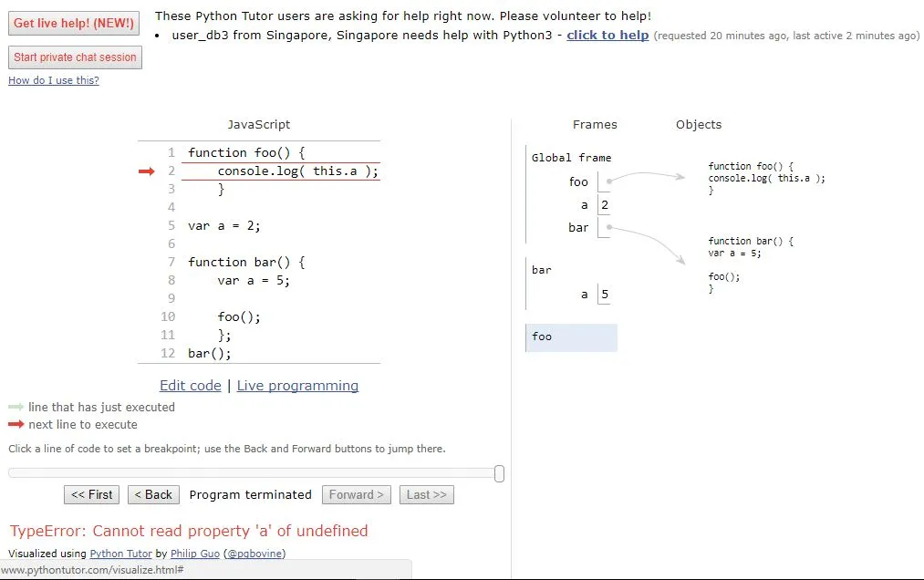The image size is (924, 580).
Task: Click the execution step slider handle
Action: (499, 473)
